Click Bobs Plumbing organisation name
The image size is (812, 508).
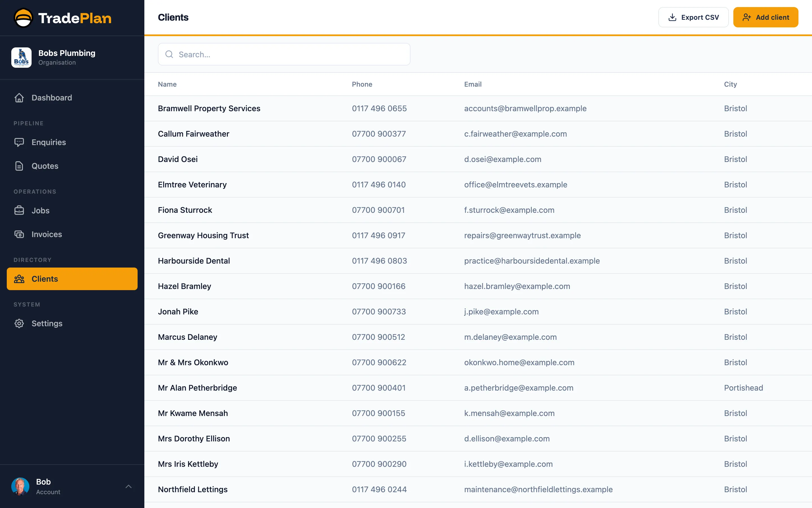pos(67,53)
